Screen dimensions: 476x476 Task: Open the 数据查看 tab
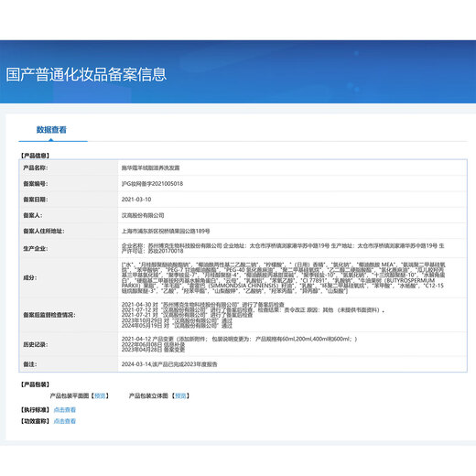(x=51, y=130)
